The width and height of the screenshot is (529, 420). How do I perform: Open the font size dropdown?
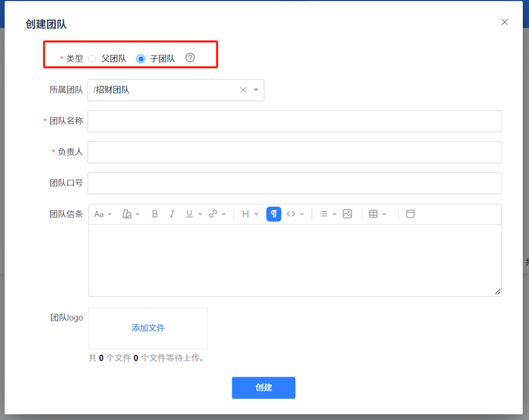103,214
